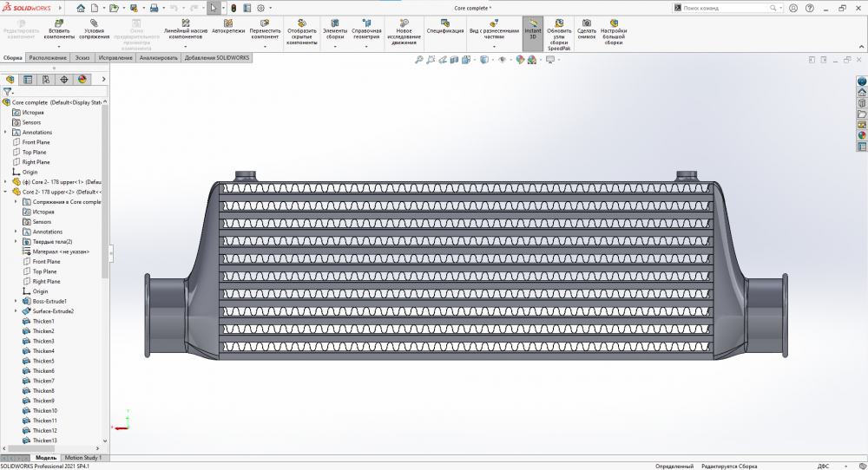
Task: Click Отобразить скрытые компоненты tool
Action: click(302, 33)
